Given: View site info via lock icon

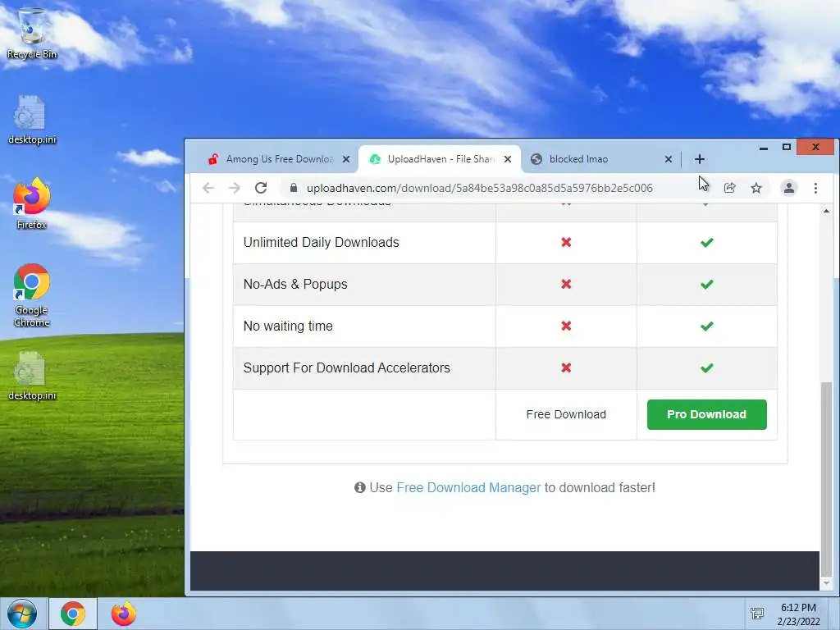Looking at the screenshot, I should click(293, 188).
